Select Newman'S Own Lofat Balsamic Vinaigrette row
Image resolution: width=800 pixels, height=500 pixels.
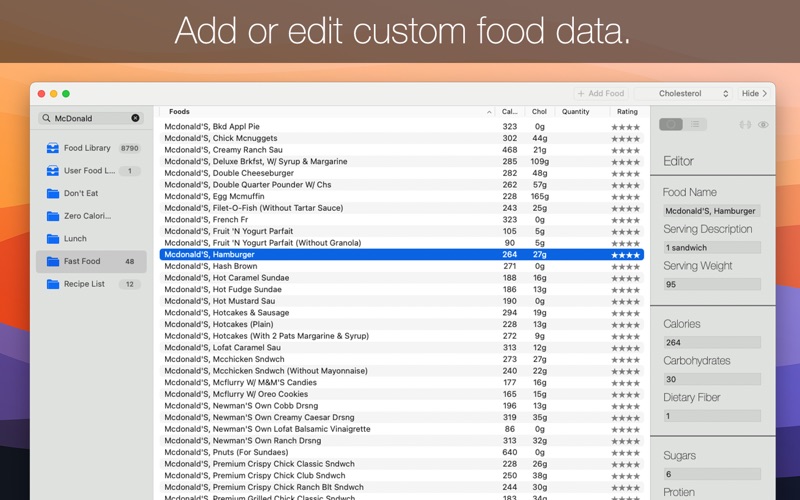pos(402,429)
